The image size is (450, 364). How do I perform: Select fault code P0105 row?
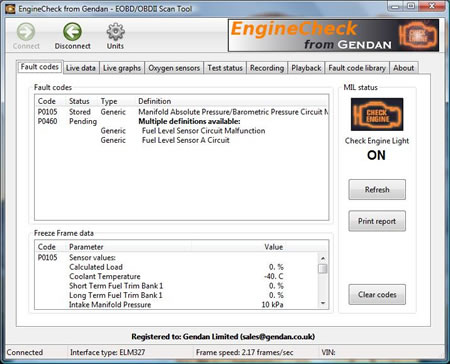(181, 112)
